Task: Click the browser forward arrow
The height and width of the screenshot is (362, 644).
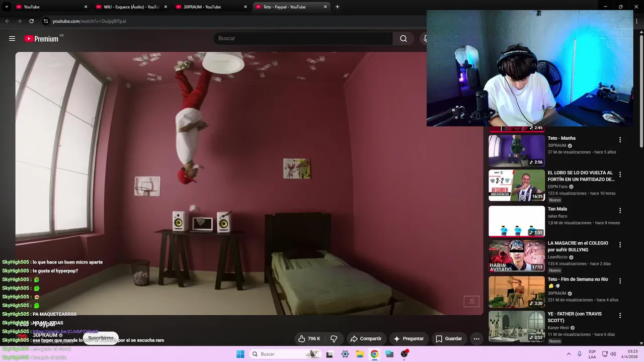Action: coord(19,21)
